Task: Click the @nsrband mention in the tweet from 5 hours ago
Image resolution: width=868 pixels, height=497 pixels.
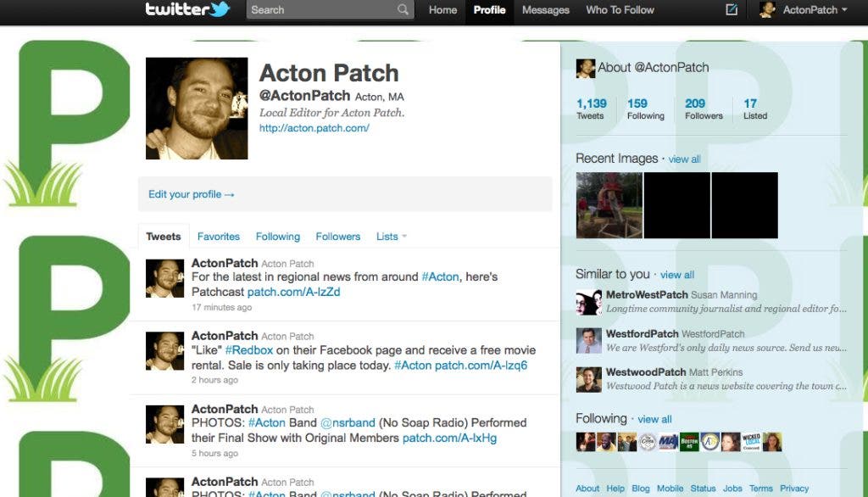Action: point(348,422)
